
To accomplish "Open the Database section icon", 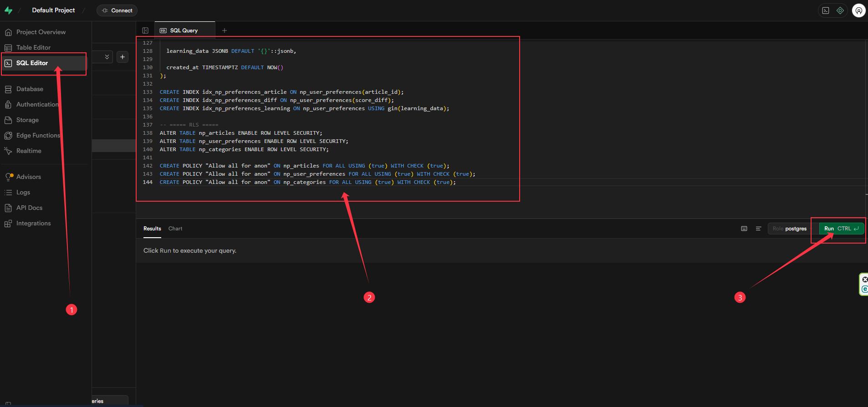I will [8, 89].
